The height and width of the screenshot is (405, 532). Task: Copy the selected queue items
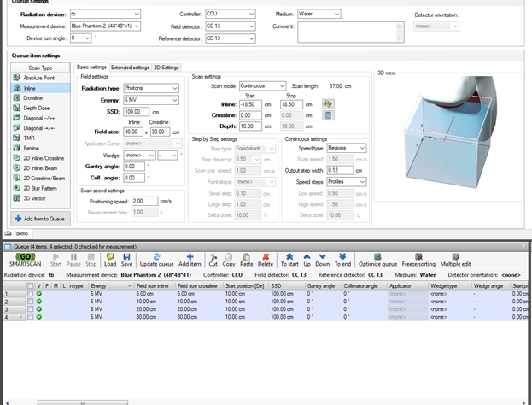tap(229, 260)
